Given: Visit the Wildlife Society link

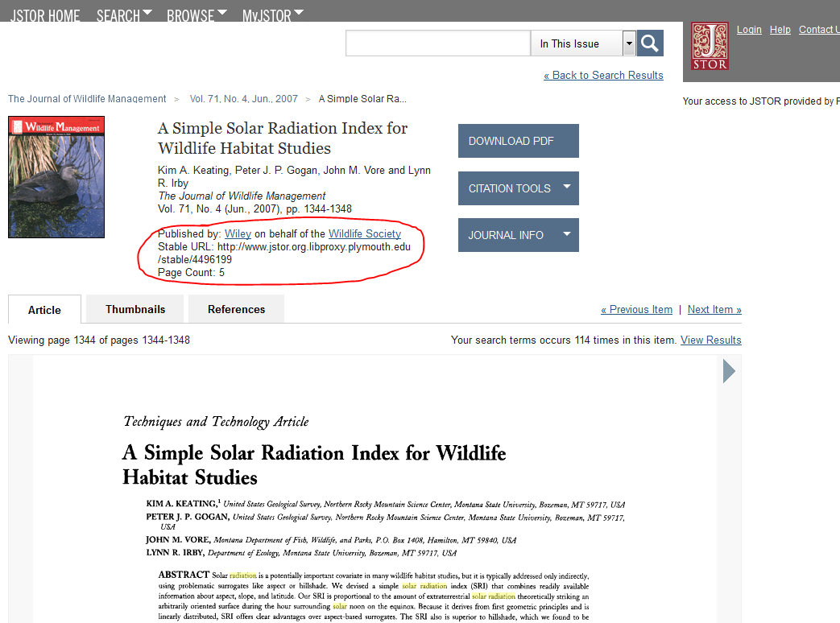Looking at the screenshot, I should point(364,233).
